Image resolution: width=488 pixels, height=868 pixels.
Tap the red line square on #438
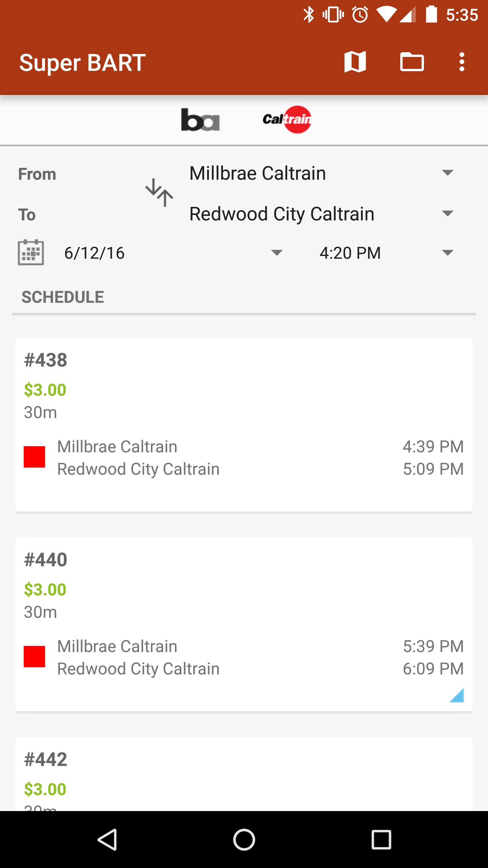34,457
